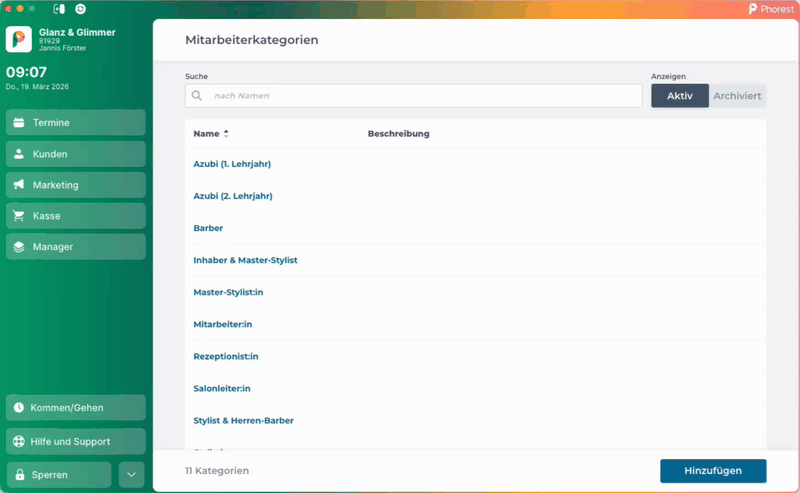
Task: Click the Phorest logo in the sidebar header
Action: [x=19, y=39]
